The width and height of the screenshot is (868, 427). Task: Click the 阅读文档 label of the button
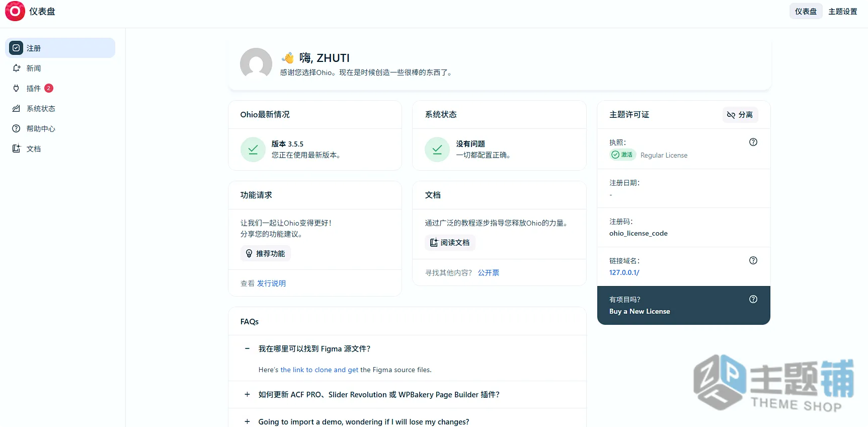(x=455, y=243)
